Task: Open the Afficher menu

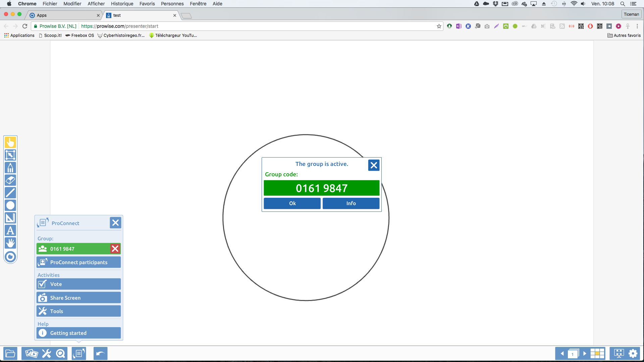Action: coord(96,4)
